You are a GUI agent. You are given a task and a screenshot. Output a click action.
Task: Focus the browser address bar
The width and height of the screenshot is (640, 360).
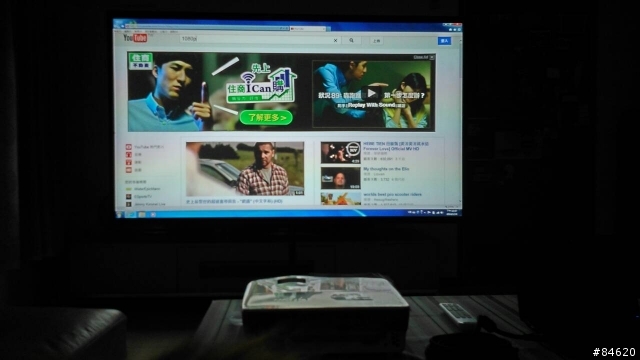(206, 27)
